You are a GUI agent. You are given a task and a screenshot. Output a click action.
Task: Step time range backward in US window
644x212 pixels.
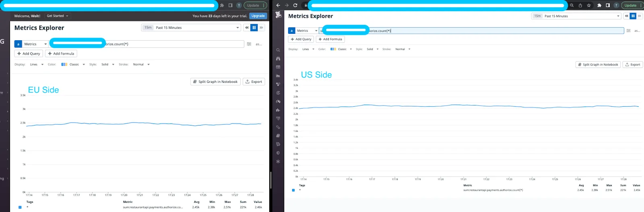pos(626,16)
